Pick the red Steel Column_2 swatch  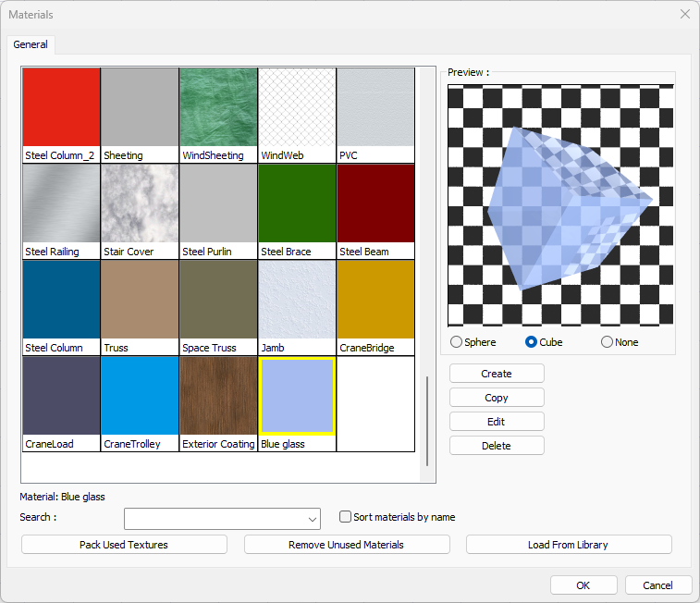pos(61,107)
